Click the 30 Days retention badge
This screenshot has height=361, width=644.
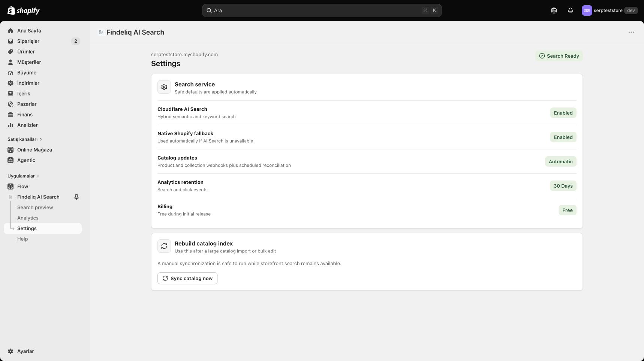pyautogui.click(x=563, y=186)
